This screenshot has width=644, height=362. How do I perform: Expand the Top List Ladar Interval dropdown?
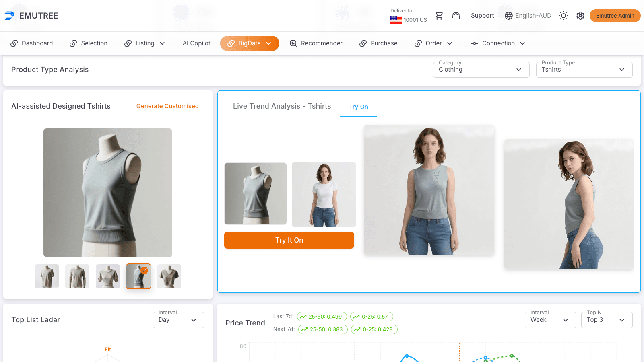178,320
